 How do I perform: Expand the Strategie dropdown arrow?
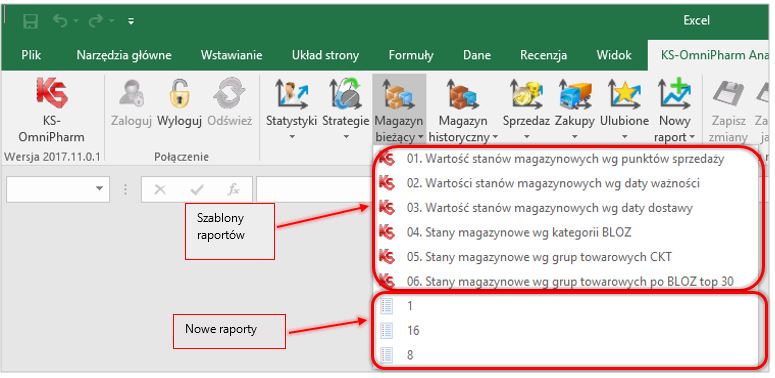tap(345, 136)
